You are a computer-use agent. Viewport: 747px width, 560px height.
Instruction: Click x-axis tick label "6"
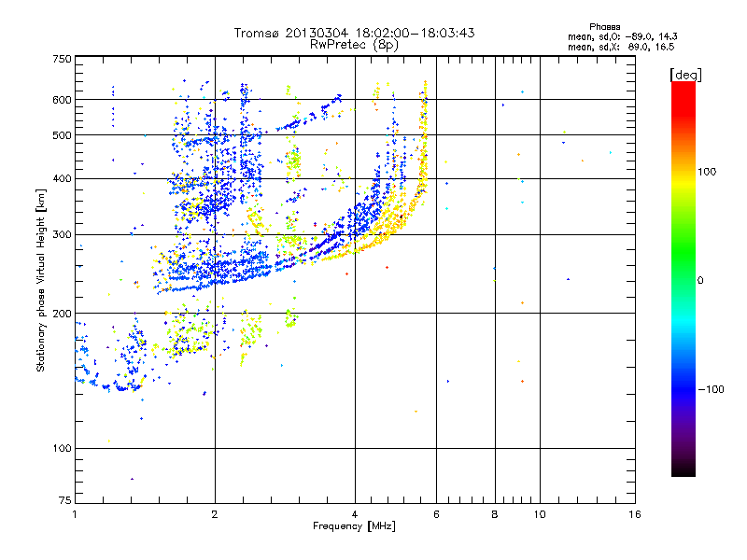tap(436, 514)
